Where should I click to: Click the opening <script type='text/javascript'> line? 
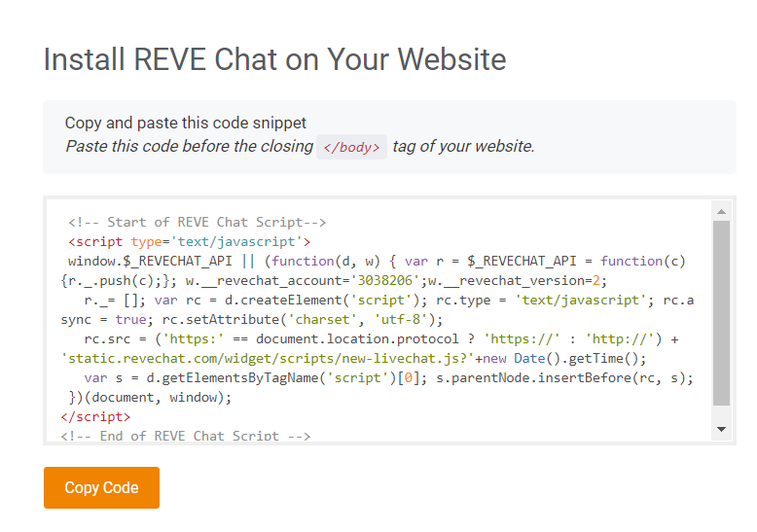coord(189,241)
